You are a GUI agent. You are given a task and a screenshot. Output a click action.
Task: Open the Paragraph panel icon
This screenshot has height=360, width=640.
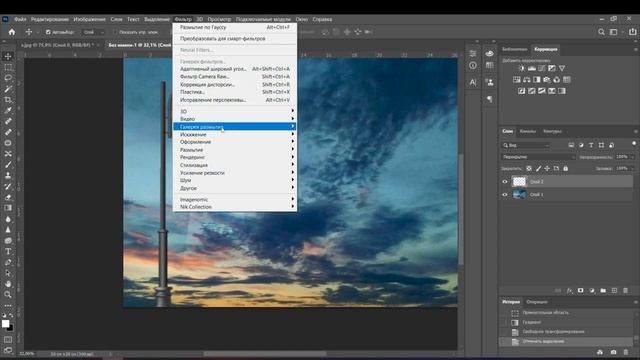489,99
